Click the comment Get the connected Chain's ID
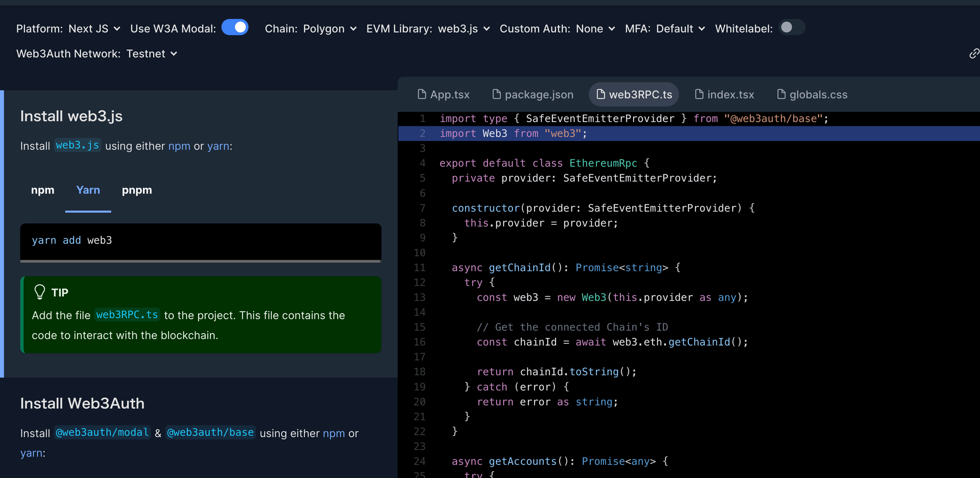980x478 pixels. point(572,327)
